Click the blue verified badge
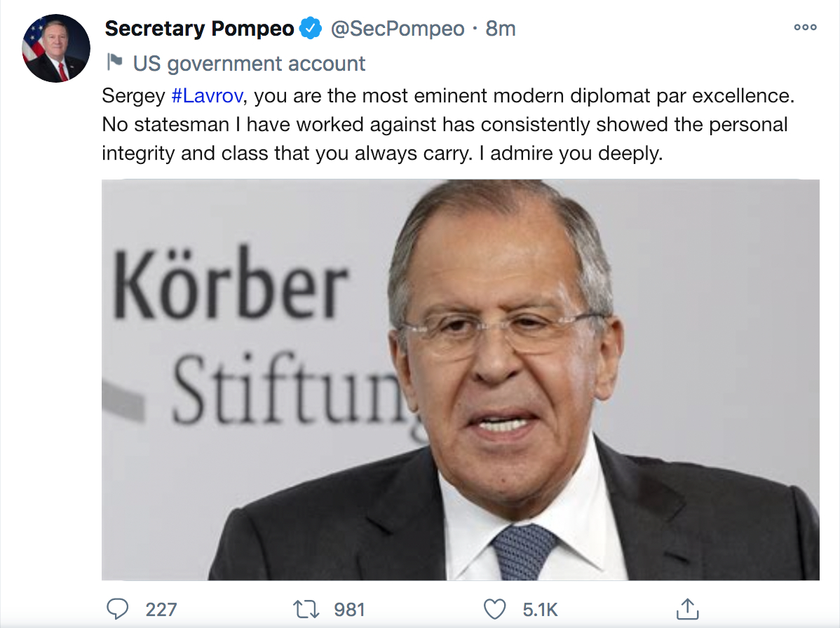 pos(311,29)
